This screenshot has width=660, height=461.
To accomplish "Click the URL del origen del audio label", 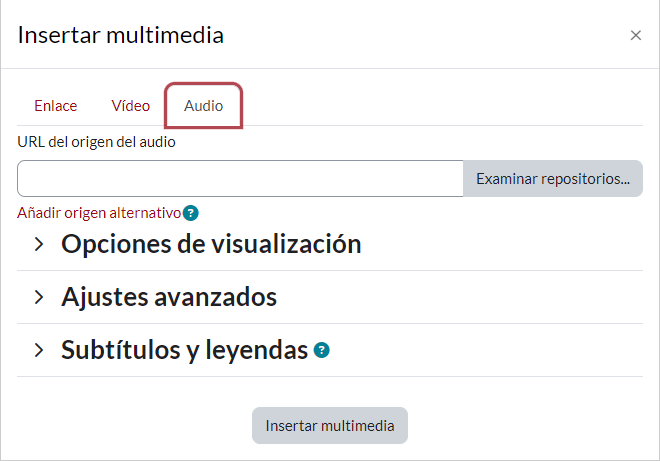I will tap(96, 142).
